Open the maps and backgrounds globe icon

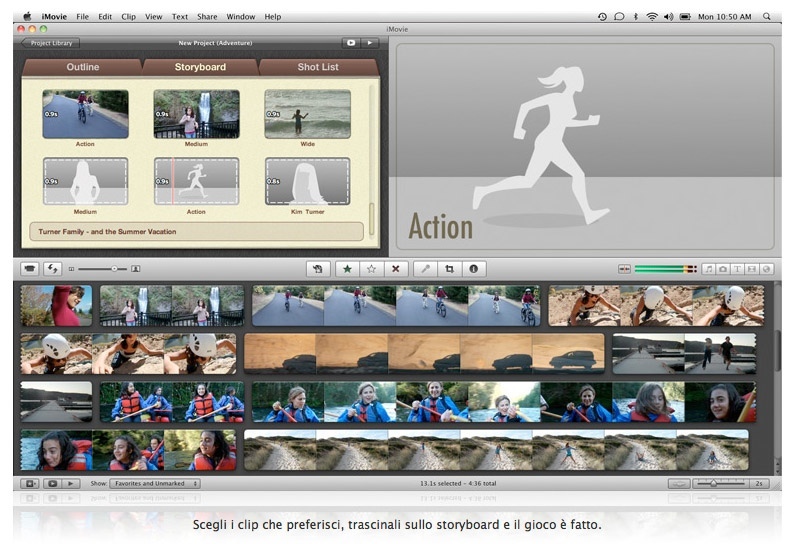click(767, 269)
